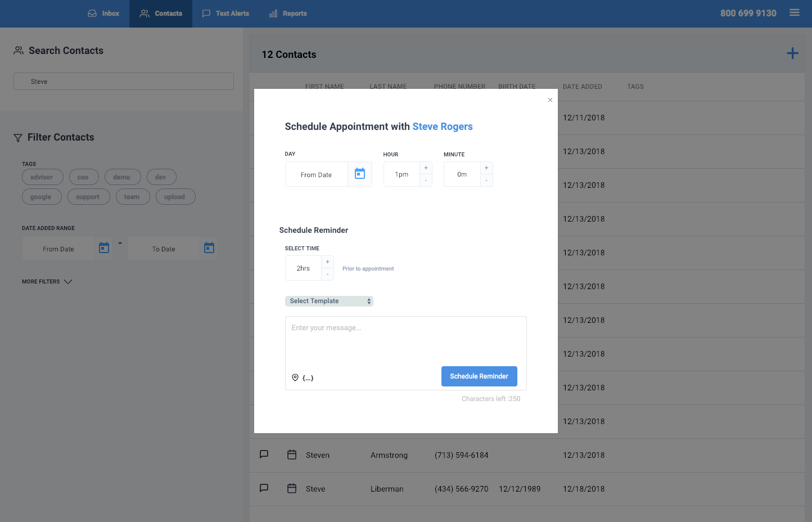This screenshot has height=522, width=812.
Task: Click the phone number 800 699 9130
Action: pos(748,13)
